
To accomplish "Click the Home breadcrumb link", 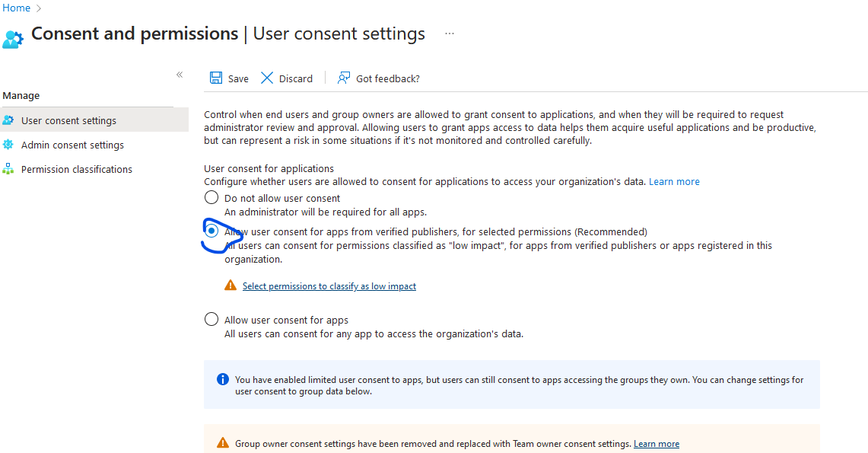I will 16,8.
